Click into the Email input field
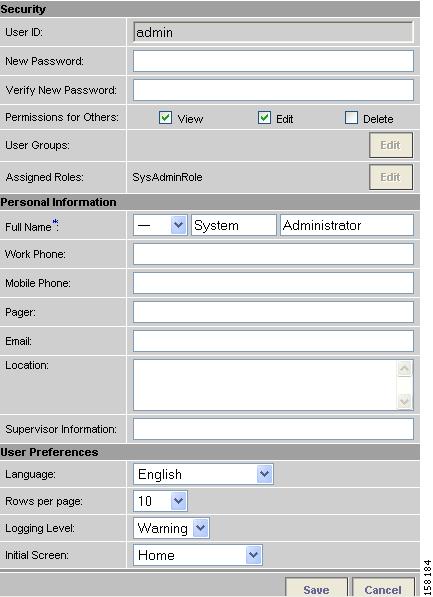The image size is (433, 597). pos(273,341)
